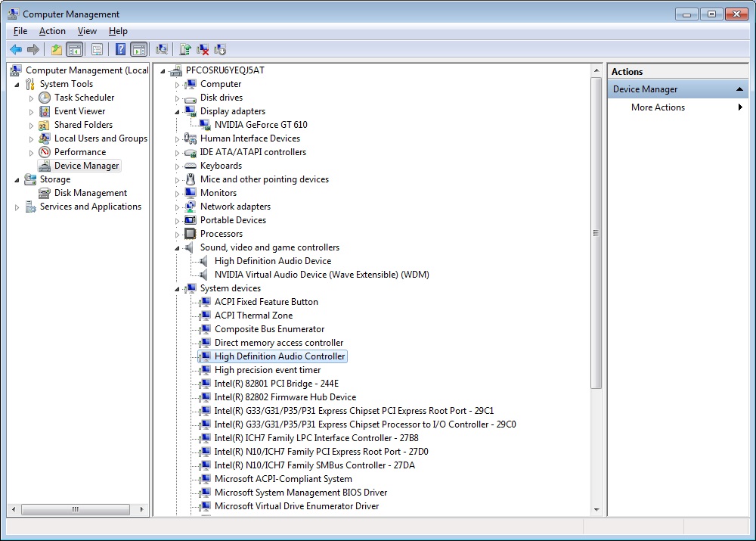Click the Monitors category icon
The width and height of the screenshot is (756, 541).
pyautogui.click(x=191, y=193)
